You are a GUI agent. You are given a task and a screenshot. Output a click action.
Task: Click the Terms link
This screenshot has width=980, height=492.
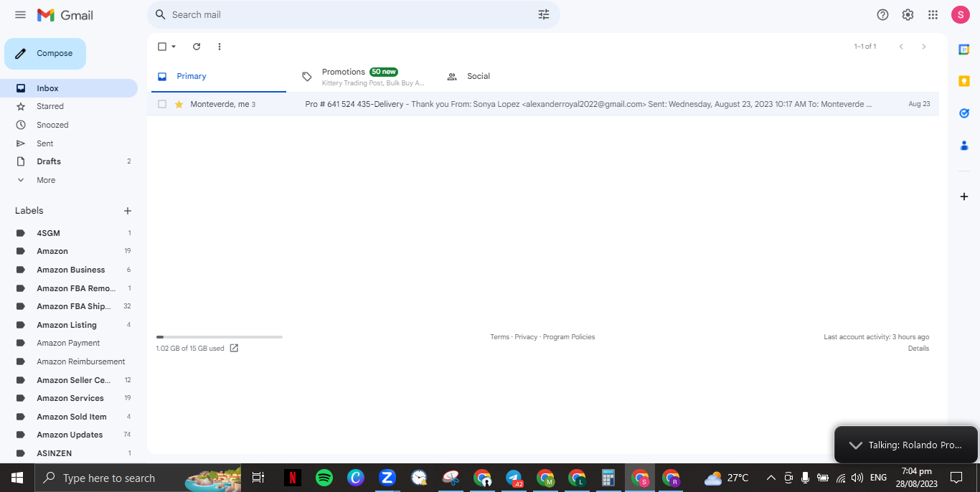click(499, 337)
